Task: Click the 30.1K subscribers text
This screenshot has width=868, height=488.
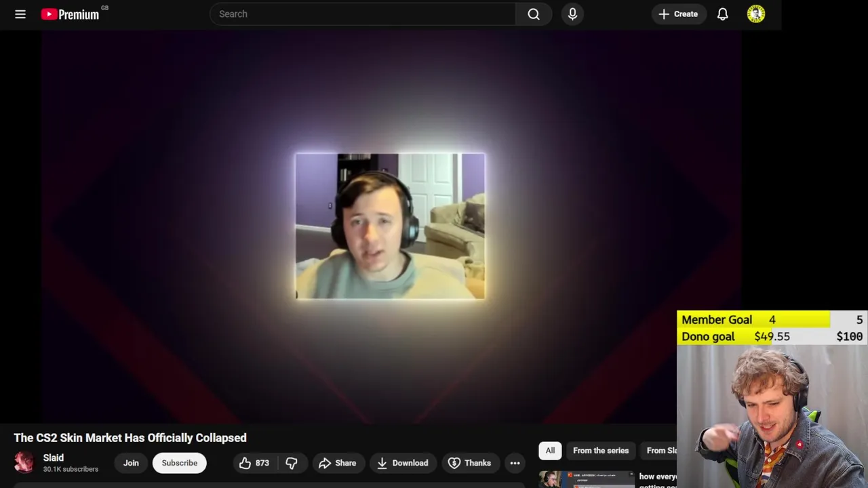Action: coord(71,469)
